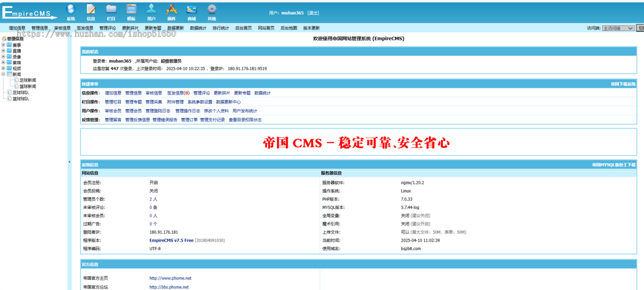
Task: Expand the 赛事 tree folder
Action: tap(3, 45)
